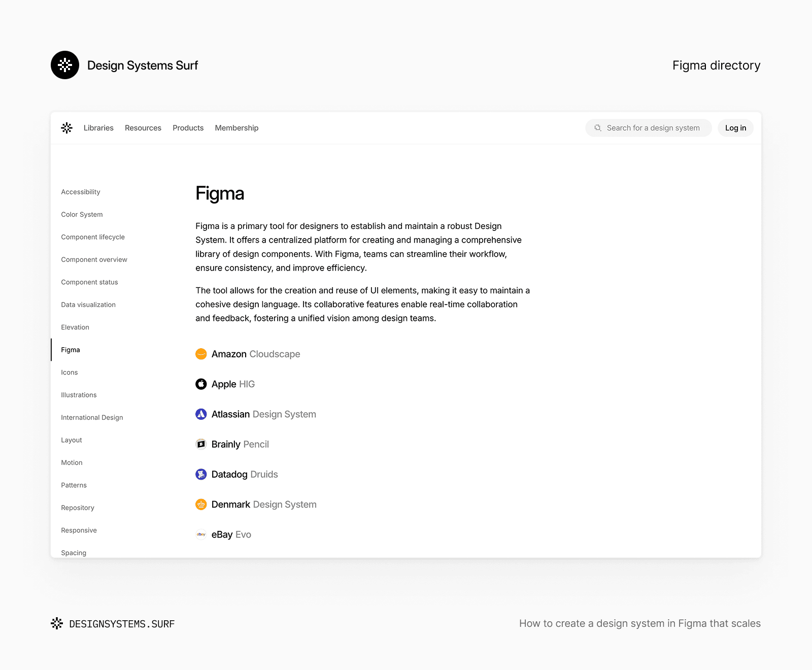Select Icons in the sidebar

tap(70, 373)
